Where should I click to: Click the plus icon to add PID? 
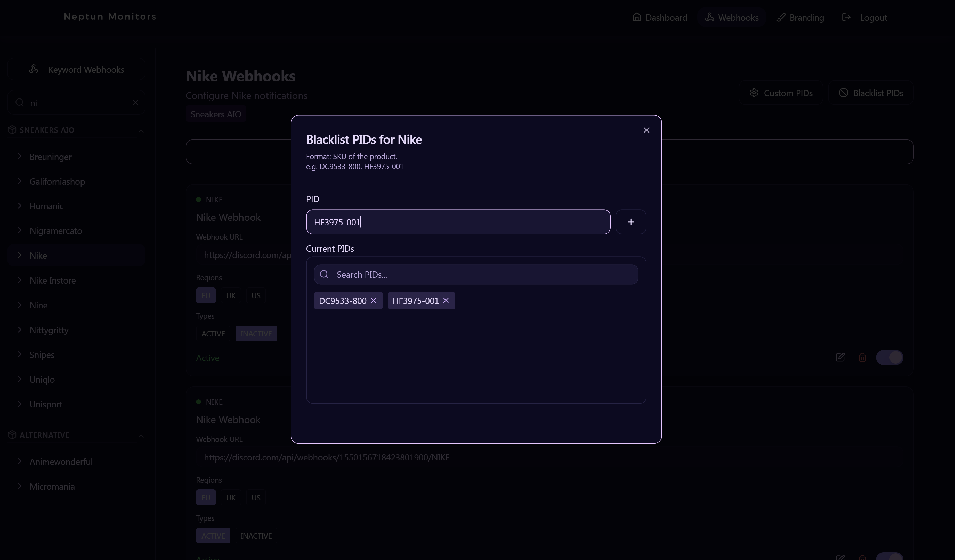coord(630,222)
